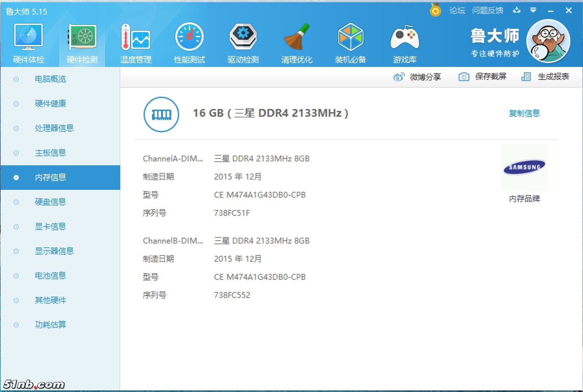This screenshot has height=392, width=583.
Task: Open the 性能测试 performance test gauge
Action: click(x=189, y=38)
